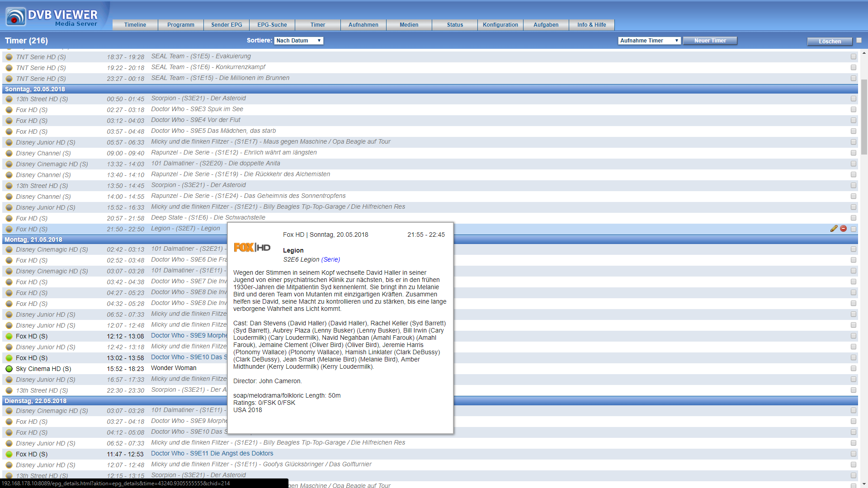
Task: Click status icon of Doctor Who S9E3 timer
Action: coord(9,110)
